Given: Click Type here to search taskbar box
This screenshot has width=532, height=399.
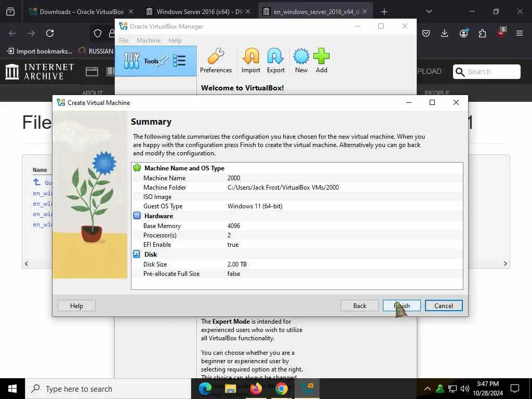Looking at the screenshot, I should click(108, 389).
